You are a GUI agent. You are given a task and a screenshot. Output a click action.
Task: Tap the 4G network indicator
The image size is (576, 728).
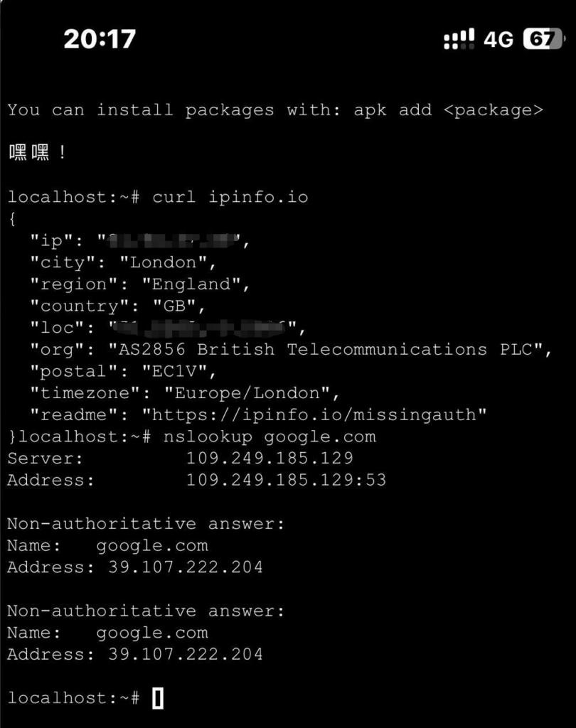[498, 40]
